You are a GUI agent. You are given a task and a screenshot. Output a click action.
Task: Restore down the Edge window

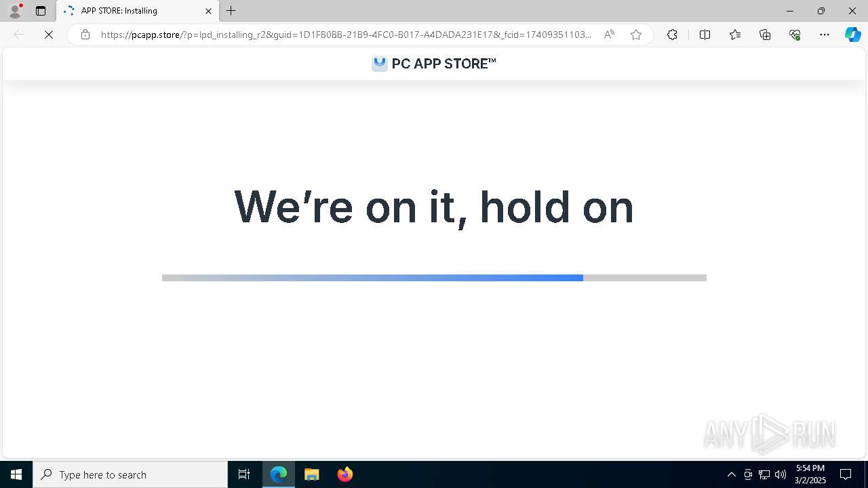point(821,11)
